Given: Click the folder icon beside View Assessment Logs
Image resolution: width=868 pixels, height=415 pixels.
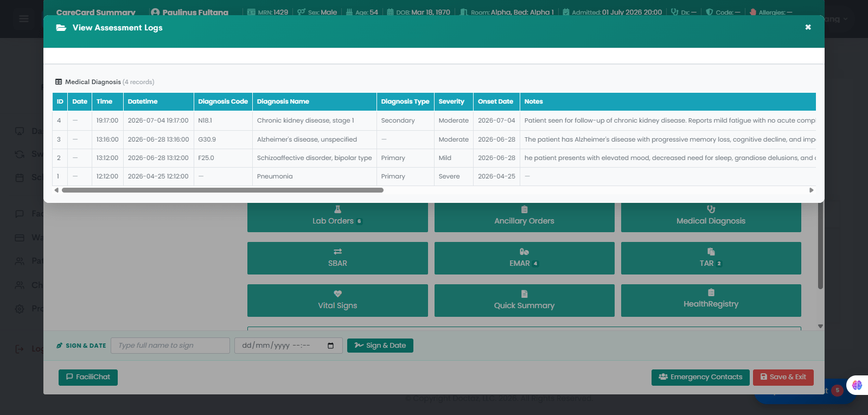Looking at the screenshot, I should (x=61, y=28).
